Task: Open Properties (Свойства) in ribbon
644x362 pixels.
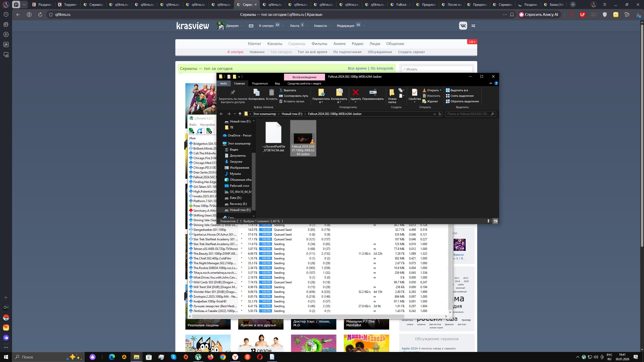Action: coord(414,93)
